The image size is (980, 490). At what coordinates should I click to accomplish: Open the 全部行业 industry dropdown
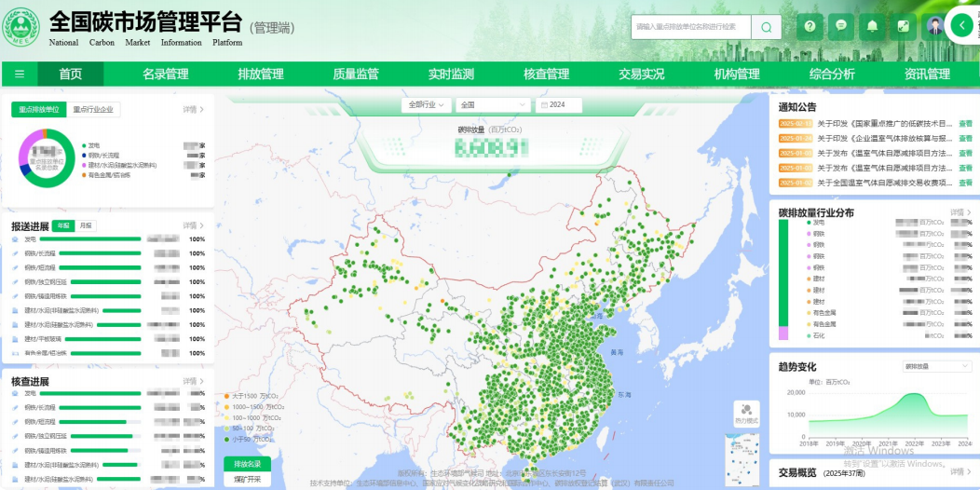click(427, 105)
